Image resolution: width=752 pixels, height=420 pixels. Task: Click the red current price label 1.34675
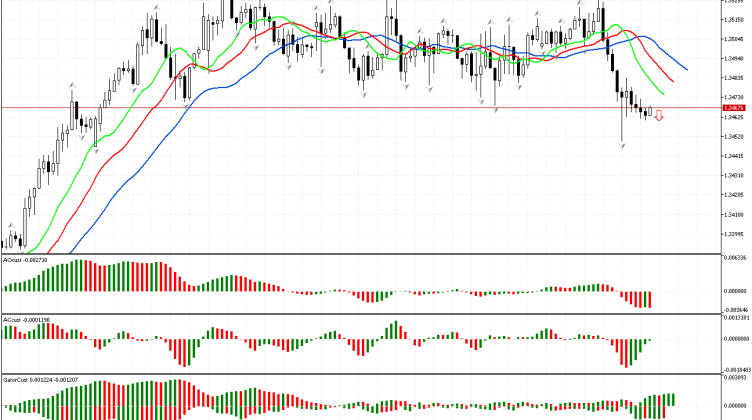[x=734, y=107]
